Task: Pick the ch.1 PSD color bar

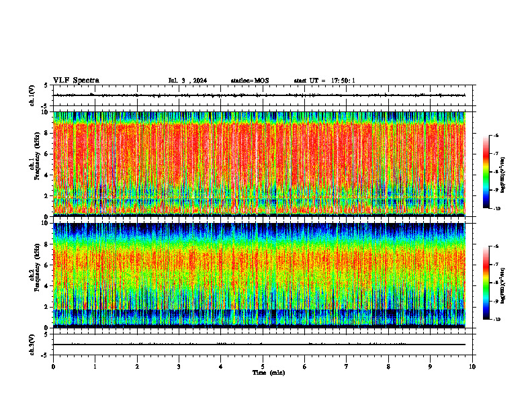Action: (486, 172)
